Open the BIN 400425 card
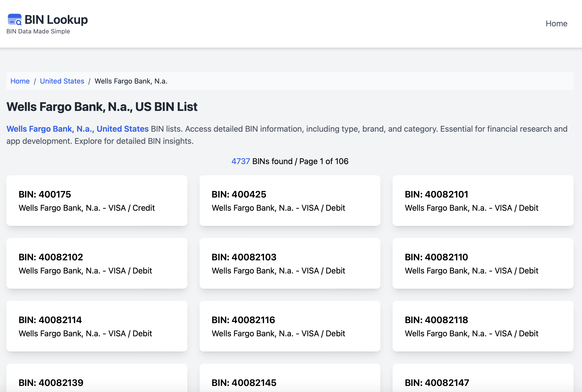Screen dimensions: 582x392 290,201
